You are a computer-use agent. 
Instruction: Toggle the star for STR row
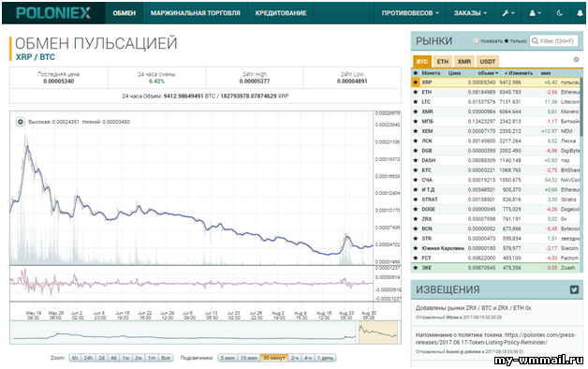(415, 238)
